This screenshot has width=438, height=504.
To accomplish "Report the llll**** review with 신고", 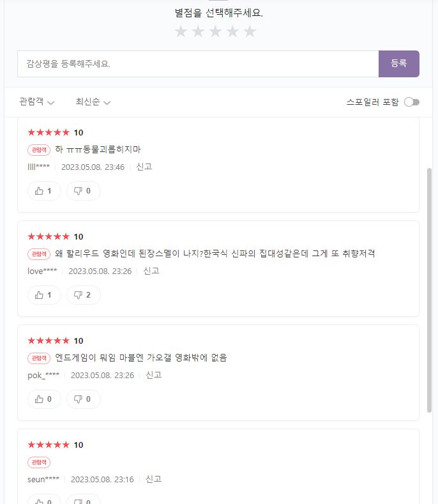I will [x=144, y=167].
